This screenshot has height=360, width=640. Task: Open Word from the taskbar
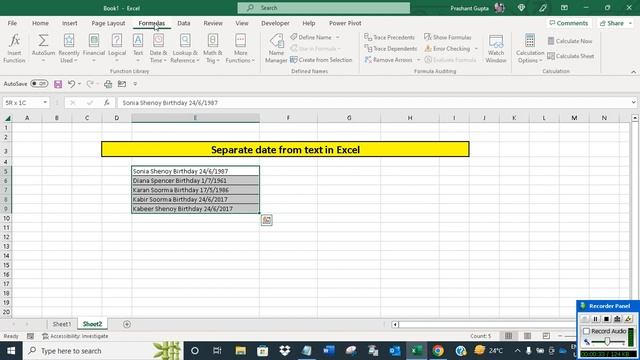(329, 351)
